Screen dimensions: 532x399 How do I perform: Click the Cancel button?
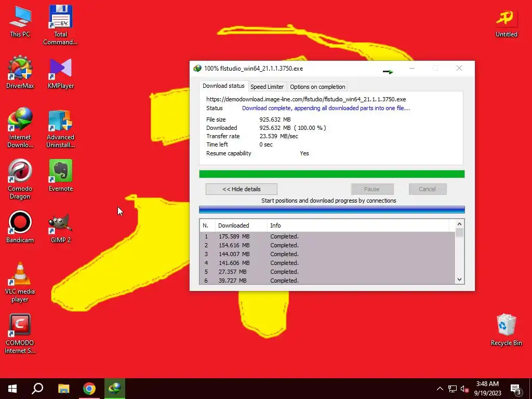point(428,189)
